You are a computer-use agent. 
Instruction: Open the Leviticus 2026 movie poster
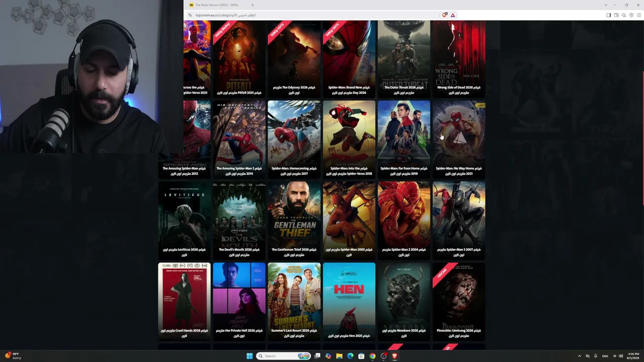184,220
